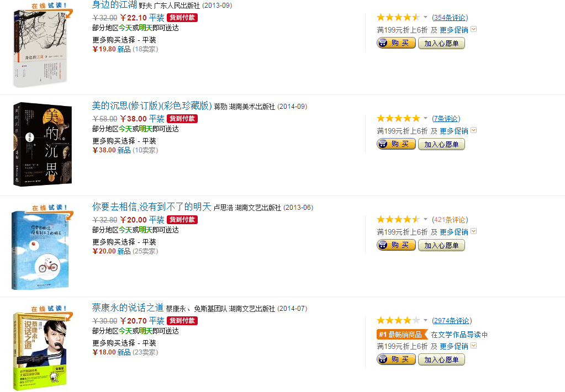Screen dimensions: 565x392
Task: Open the 2974条评论 reviews link
Action: (x=452, y=321)
